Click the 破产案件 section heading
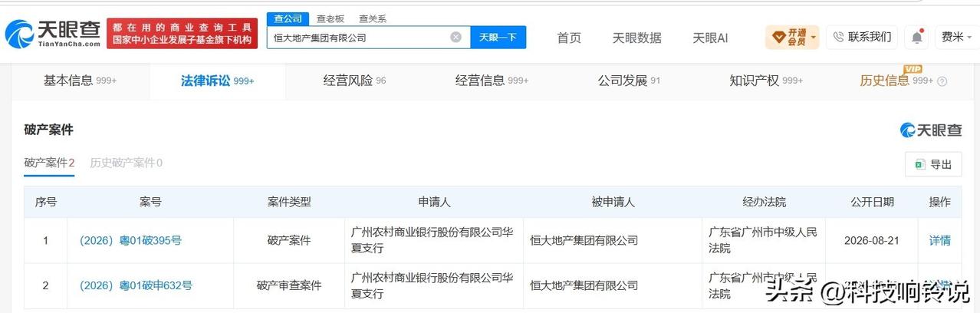Viewport: 980px width, 313px height. click(48, 130)
